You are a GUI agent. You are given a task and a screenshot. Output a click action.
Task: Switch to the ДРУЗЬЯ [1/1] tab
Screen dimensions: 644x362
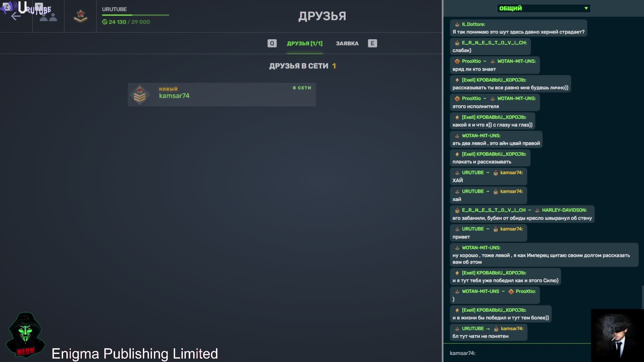(x=305, y=44)
